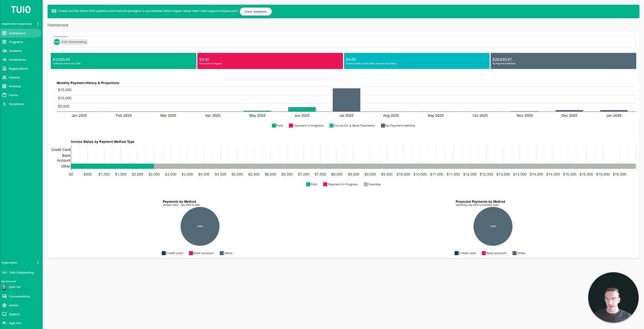Toggle Bank account under Payments by Method
Screen dimensions: 644x329
(x=201, y=253)
